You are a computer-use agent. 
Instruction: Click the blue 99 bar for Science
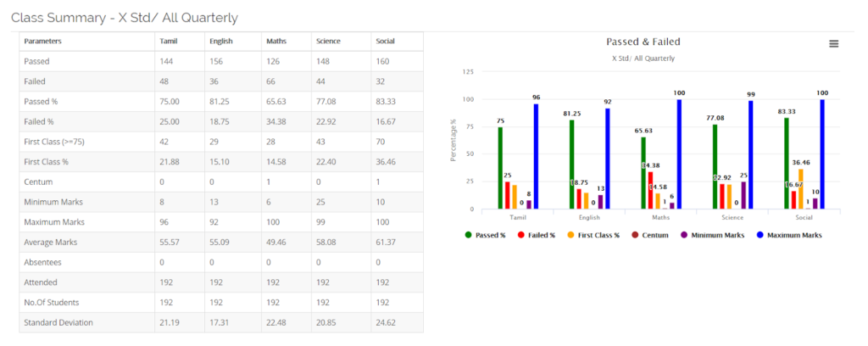point(750,155)
